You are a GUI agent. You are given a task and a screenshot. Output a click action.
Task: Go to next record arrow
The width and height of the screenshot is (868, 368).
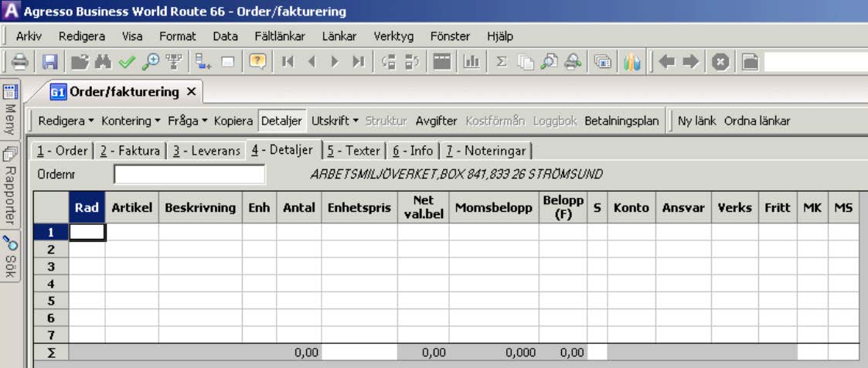click(x=335, y=61)
